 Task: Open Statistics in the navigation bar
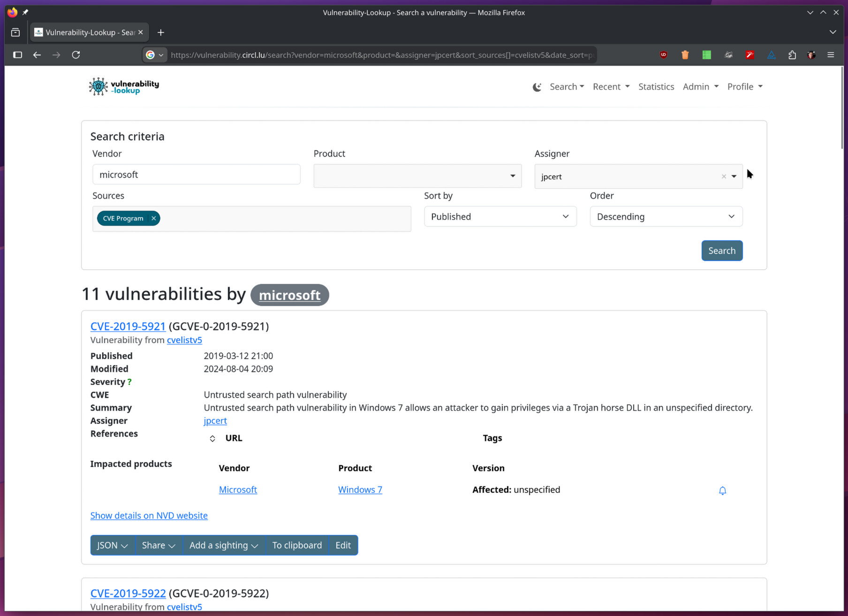tap(656, 87)
